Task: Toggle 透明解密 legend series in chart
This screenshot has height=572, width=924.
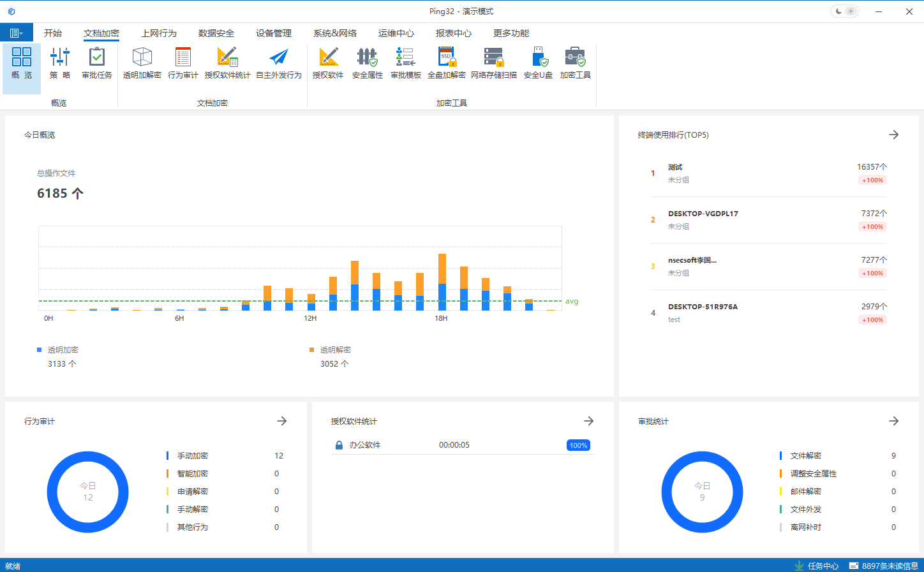Action: point(330,350)
